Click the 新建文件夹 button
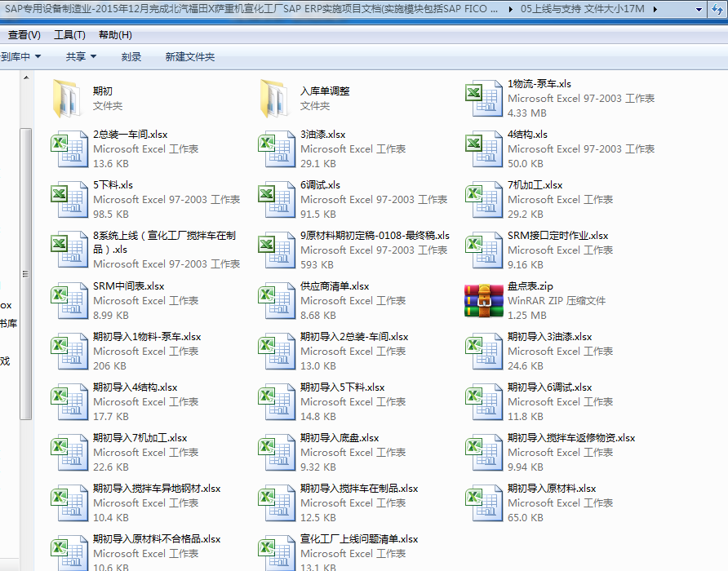728x571 pixels. 190,56
